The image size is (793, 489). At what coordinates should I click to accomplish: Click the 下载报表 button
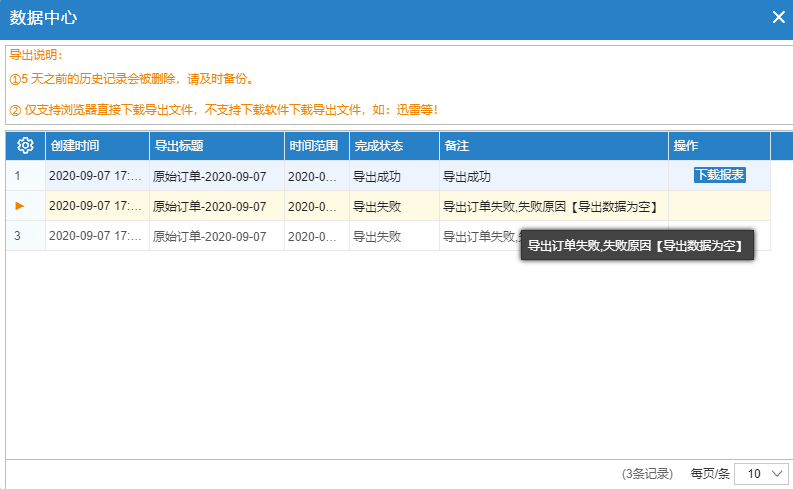coord(719,175)
